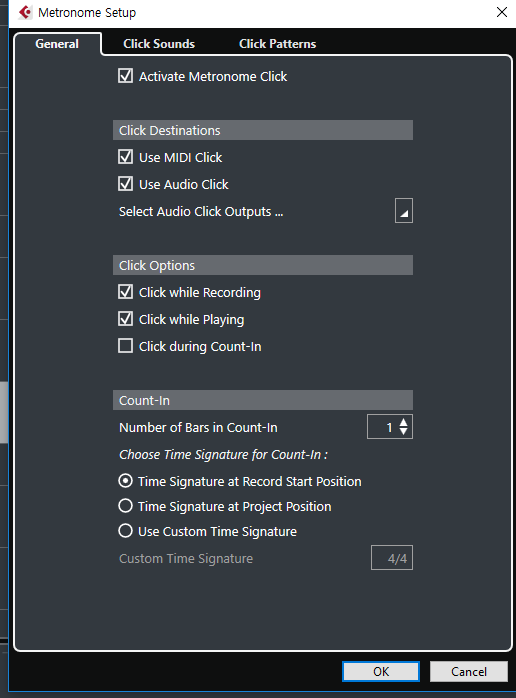Close the Metronome Setup dialog
The width and height of the screenshot is (516, 698).
502,12
